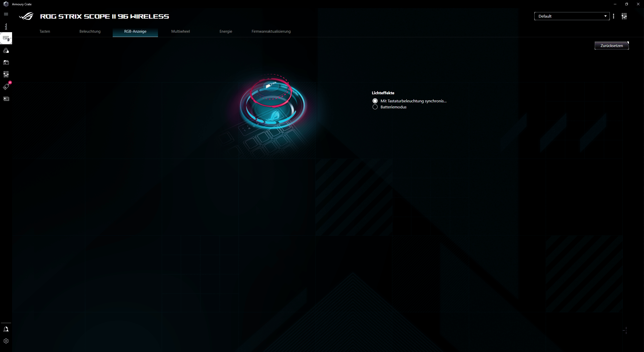The height and width of the screenshot is (352, 644).
Task: Open the Firmwareaktualisierung tab
Action: tap(271, 31)
